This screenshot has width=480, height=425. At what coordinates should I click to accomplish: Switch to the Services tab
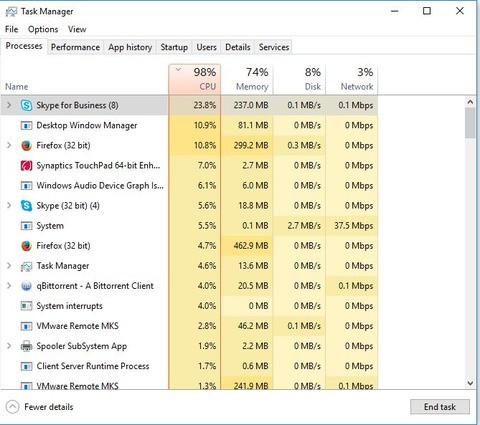[x=274, y=47]
